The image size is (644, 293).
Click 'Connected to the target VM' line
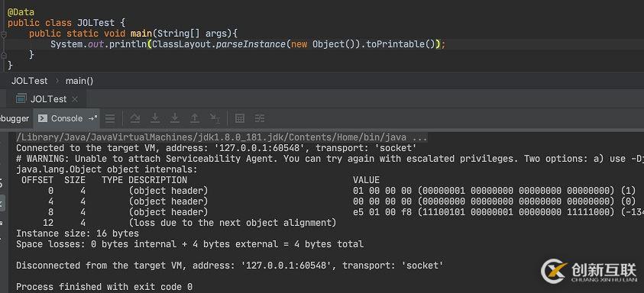[216, 148]
